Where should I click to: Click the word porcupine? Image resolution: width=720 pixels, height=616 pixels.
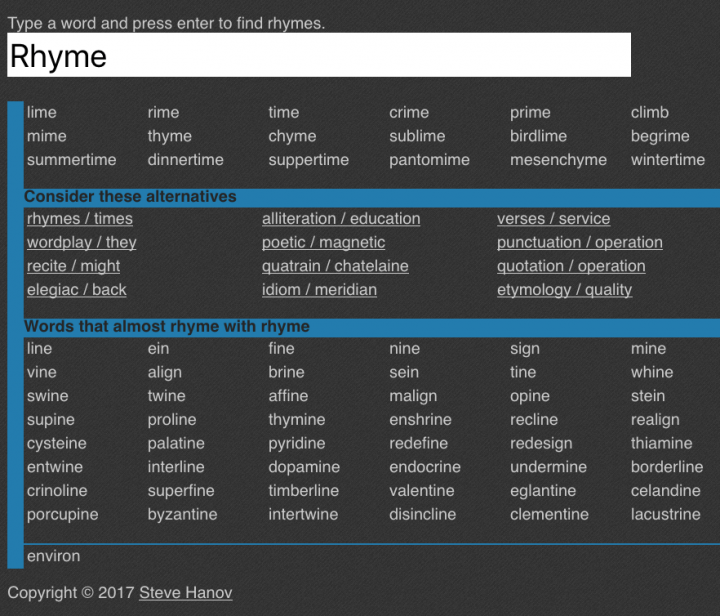(x=63, y=515)
